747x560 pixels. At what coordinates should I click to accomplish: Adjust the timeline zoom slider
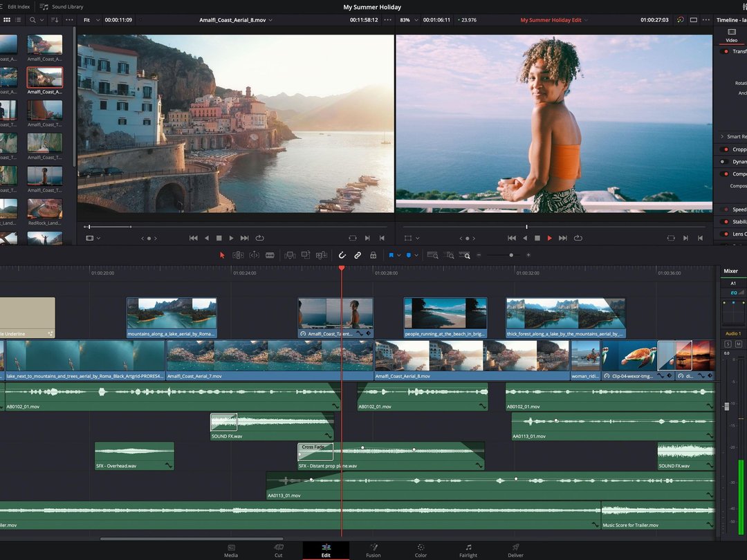510,254
